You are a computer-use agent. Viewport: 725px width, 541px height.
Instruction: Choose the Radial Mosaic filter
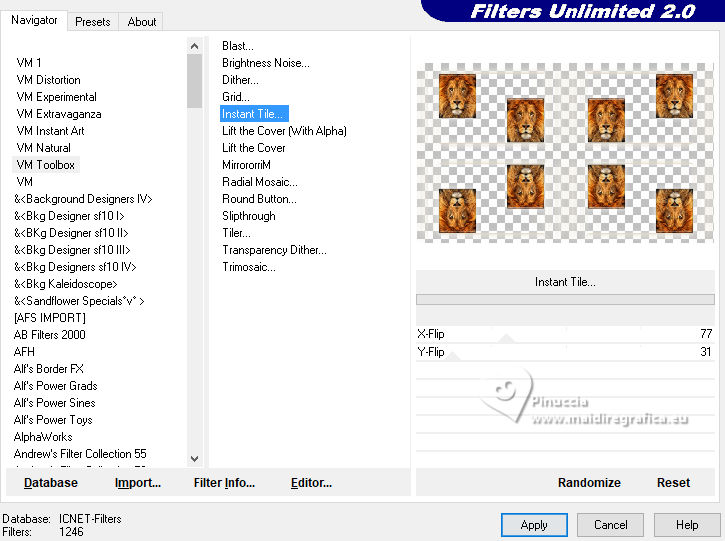tap(259, 182)
